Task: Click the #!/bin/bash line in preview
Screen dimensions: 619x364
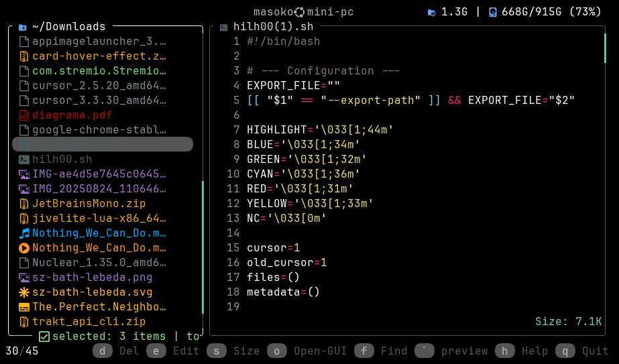Action: pyautogui.click(x=284, y=42)
